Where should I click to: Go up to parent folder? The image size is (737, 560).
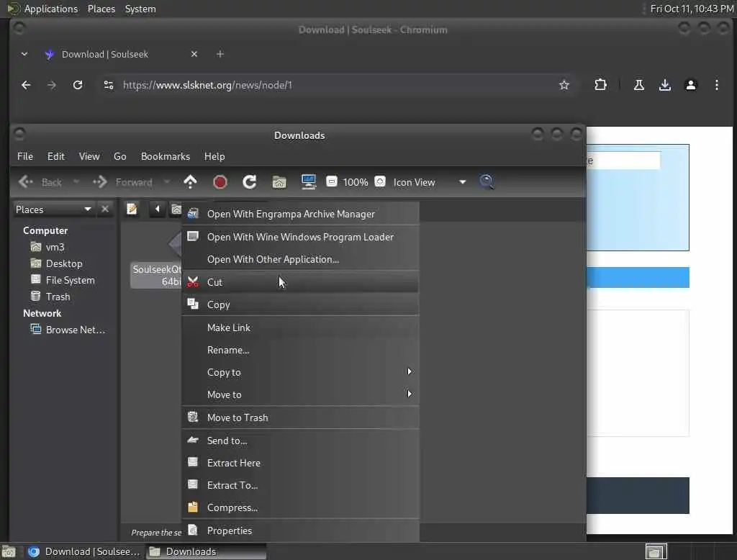(190, 182)
